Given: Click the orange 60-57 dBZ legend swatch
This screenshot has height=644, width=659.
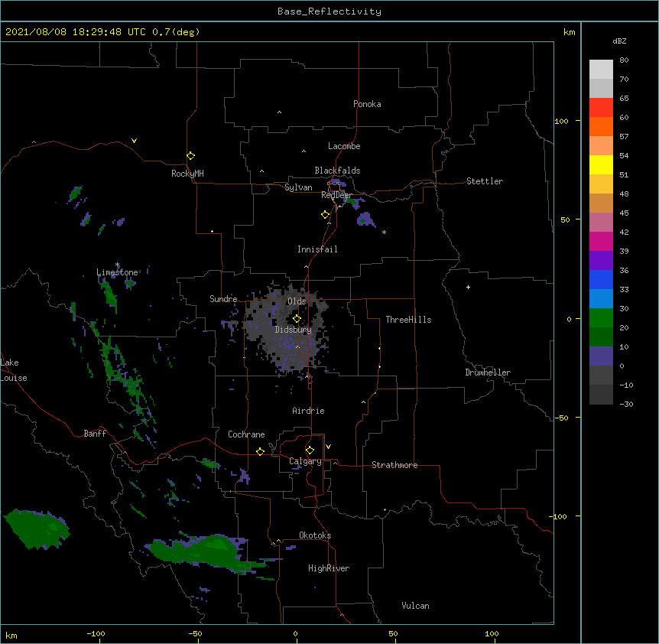Looking at the screenshot, I should (x=601, y=127).
